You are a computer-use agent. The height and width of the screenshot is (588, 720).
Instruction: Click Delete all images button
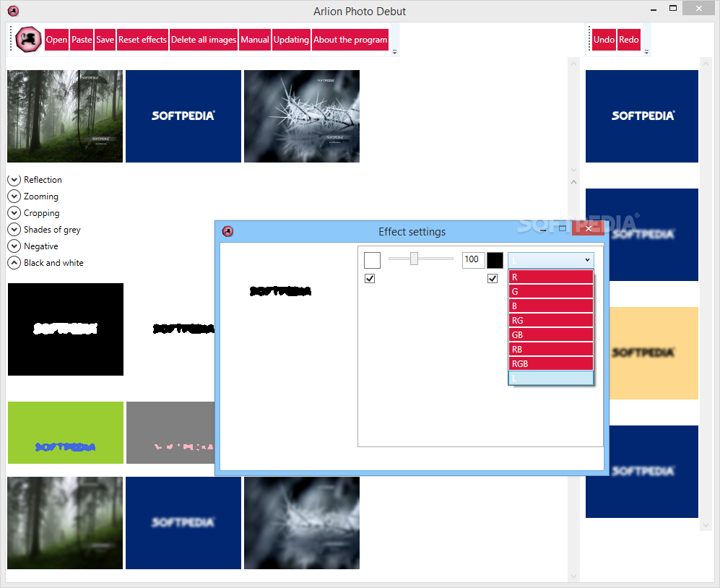point(204,40)
